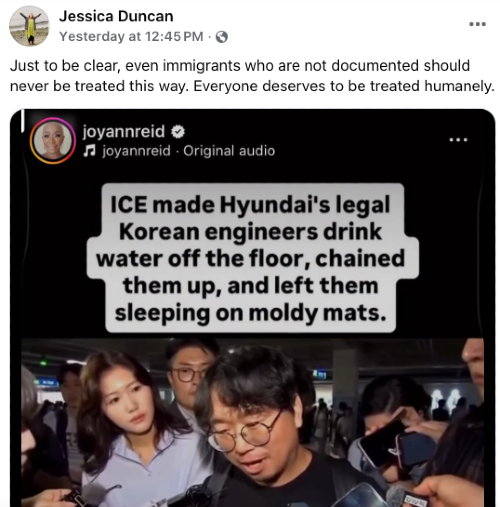Click the Jessica Duncan author name

click(116, 16)
